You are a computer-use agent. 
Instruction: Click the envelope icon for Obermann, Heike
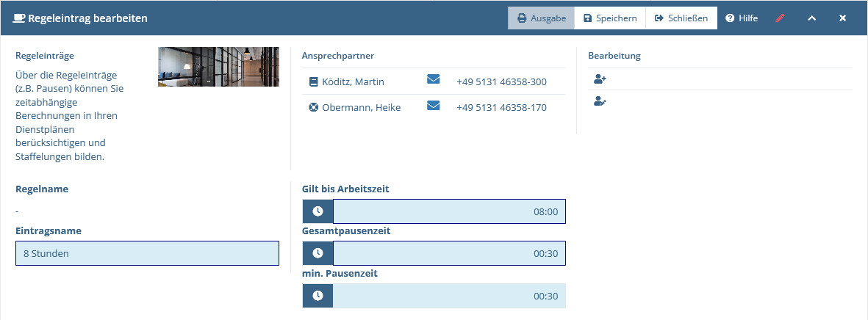(x=434, y=105)
